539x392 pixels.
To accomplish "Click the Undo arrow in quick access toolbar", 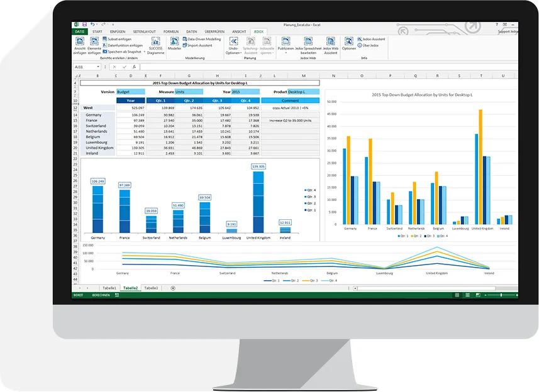I will (x=92, y=24).
